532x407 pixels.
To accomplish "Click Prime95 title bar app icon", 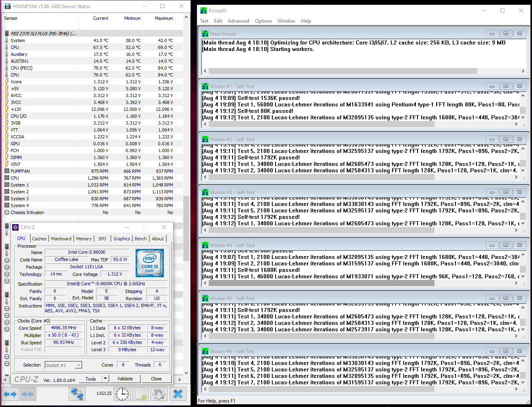I will click(x=203, y=11).
